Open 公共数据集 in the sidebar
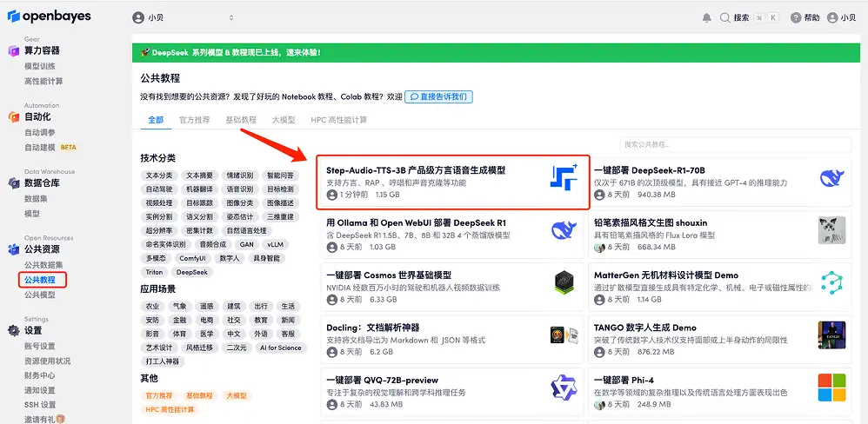 point(43,265)
